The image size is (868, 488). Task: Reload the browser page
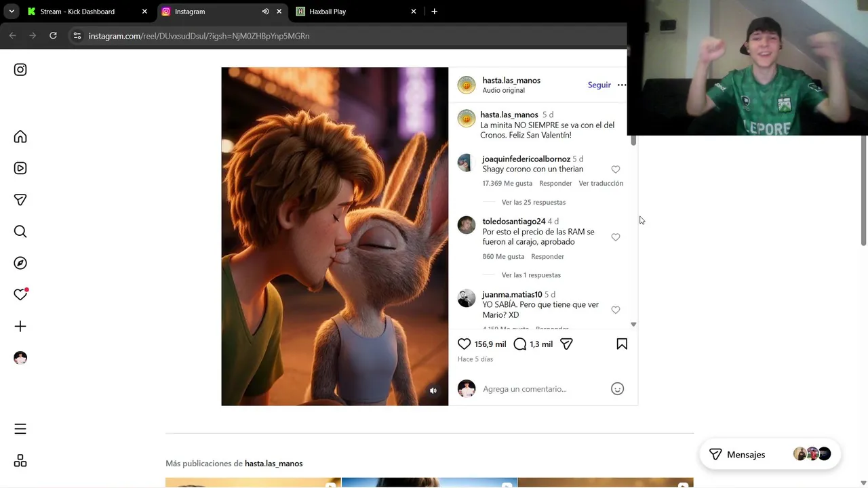53,36
